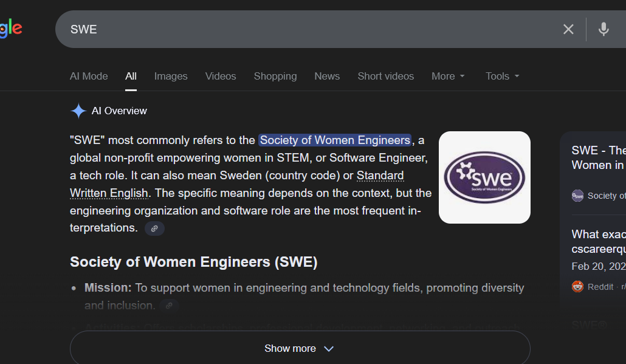Click the Reddit icon in the side panel
The height and width of the screenshot is (364, 626).
click(x=577, y=287)
